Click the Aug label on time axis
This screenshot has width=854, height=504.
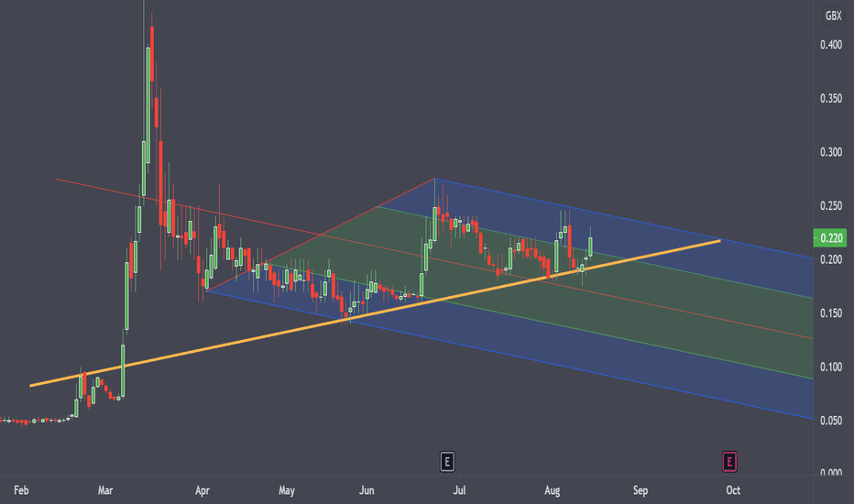[x=552, y=490]
